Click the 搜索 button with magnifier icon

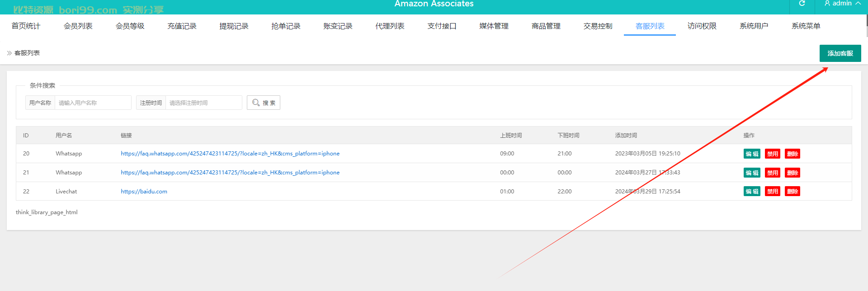point(264,103)
